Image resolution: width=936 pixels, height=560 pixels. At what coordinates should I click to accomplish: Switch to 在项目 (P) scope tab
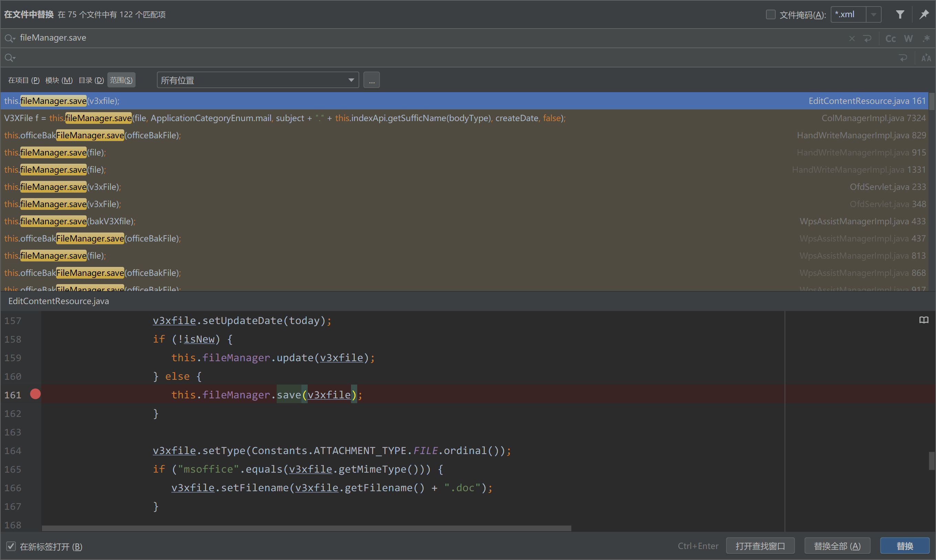(x=24, y=80)
